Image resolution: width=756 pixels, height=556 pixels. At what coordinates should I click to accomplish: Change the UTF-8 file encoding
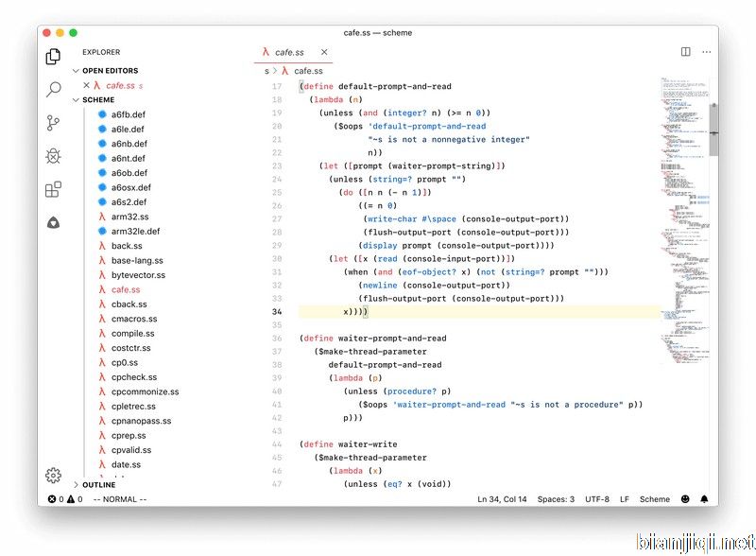pos(597,499)
